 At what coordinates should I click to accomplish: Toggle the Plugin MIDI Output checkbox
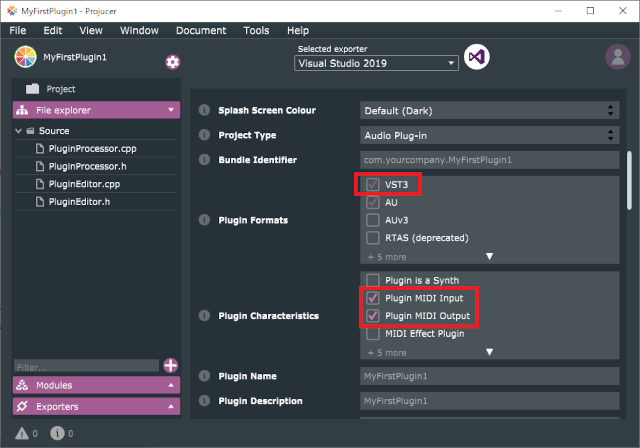[x=372, y=316]
